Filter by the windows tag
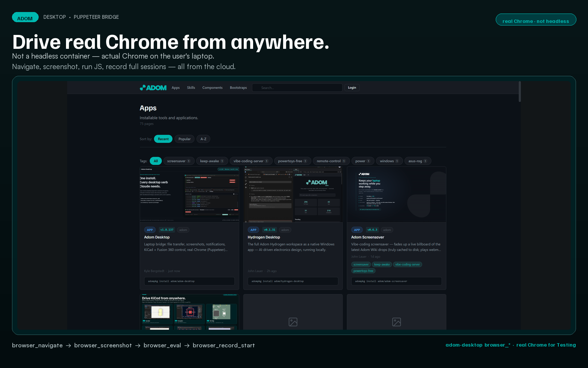This screenshot has width=588, height=368. (x=389, y=161)
